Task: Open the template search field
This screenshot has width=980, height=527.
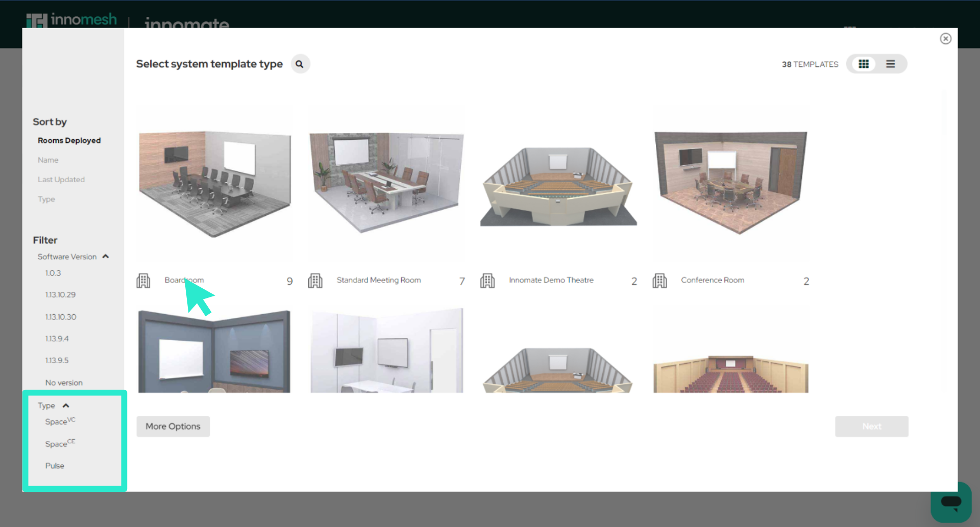Action: click(300, 64)
